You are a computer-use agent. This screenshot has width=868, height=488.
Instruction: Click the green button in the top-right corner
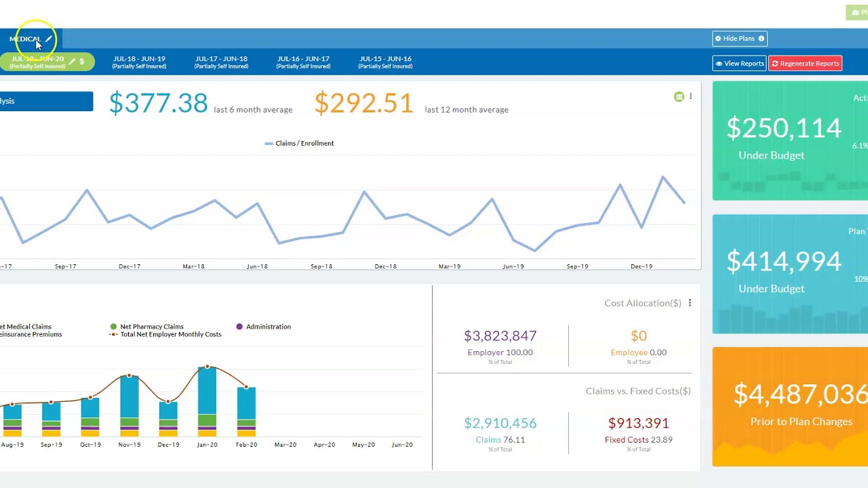pos(857,12)
